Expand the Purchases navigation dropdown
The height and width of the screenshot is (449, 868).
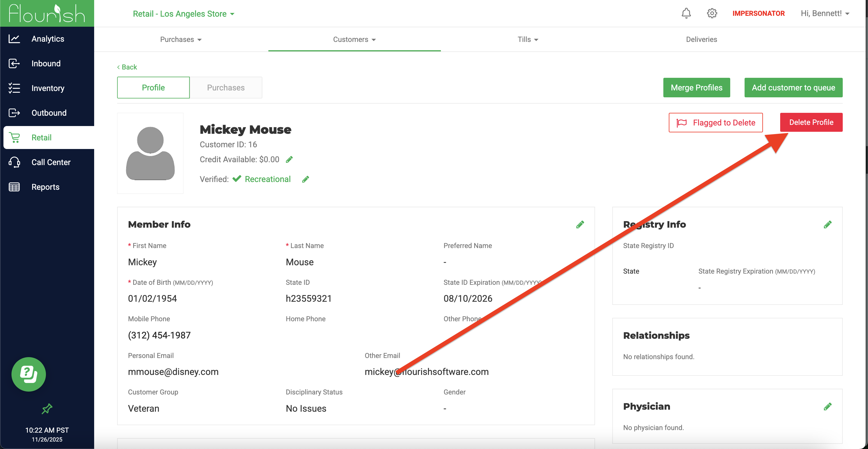181,39
